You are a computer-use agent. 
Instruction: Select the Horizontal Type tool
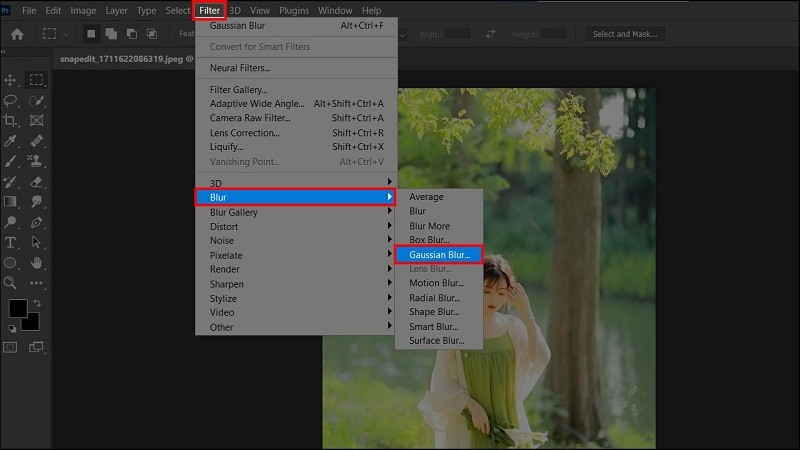click(10, 242)
